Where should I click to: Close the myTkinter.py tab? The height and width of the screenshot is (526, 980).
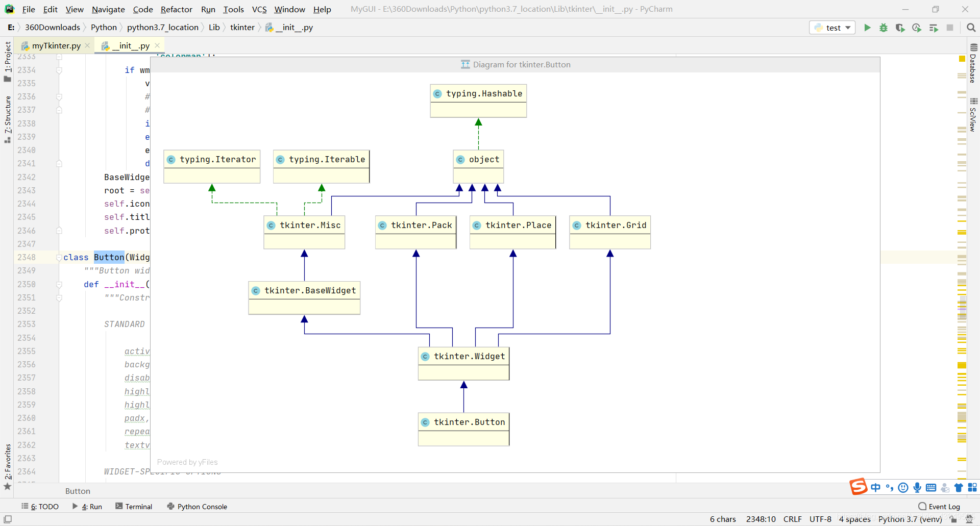point(87,45)
